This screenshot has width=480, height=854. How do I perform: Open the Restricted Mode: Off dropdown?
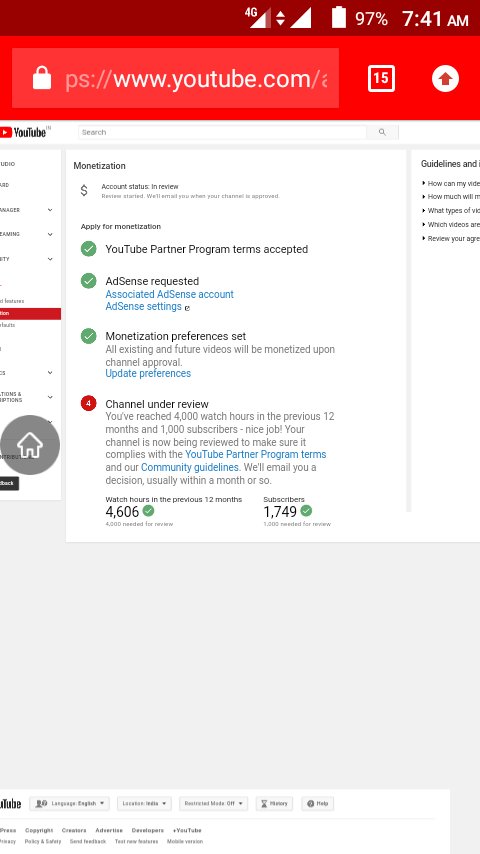(214, 803)
